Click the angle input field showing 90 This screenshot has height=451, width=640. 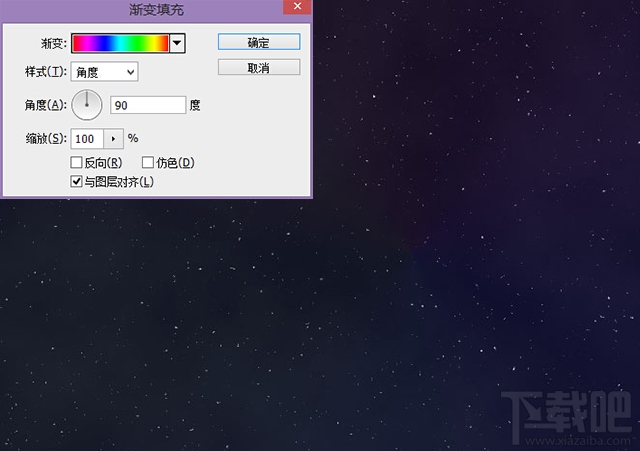[148, 105]
